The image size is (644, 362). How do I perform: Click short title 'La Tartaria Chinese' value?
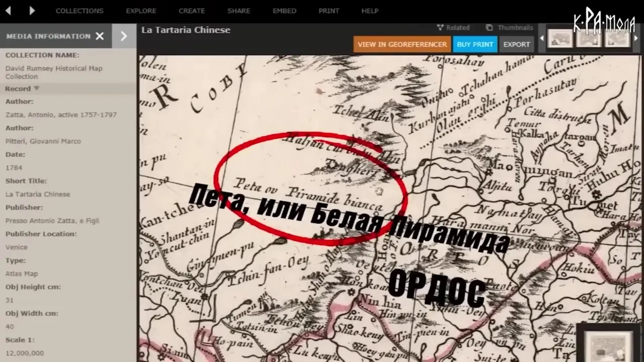(38, 194)
